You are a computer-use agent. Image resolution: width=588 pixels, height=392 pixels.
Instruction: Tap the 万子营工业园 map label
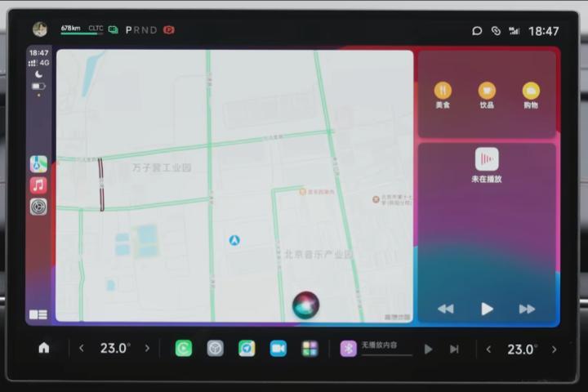pos(162,167)
